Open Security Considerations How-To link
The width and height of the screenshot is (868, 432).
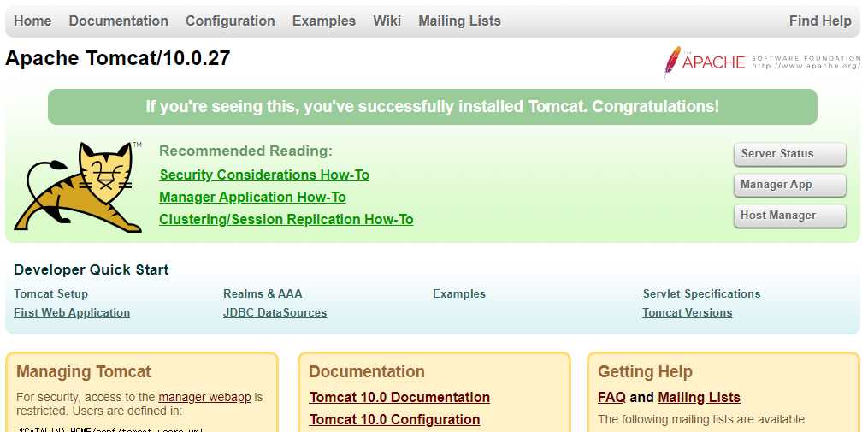[264, 175]
